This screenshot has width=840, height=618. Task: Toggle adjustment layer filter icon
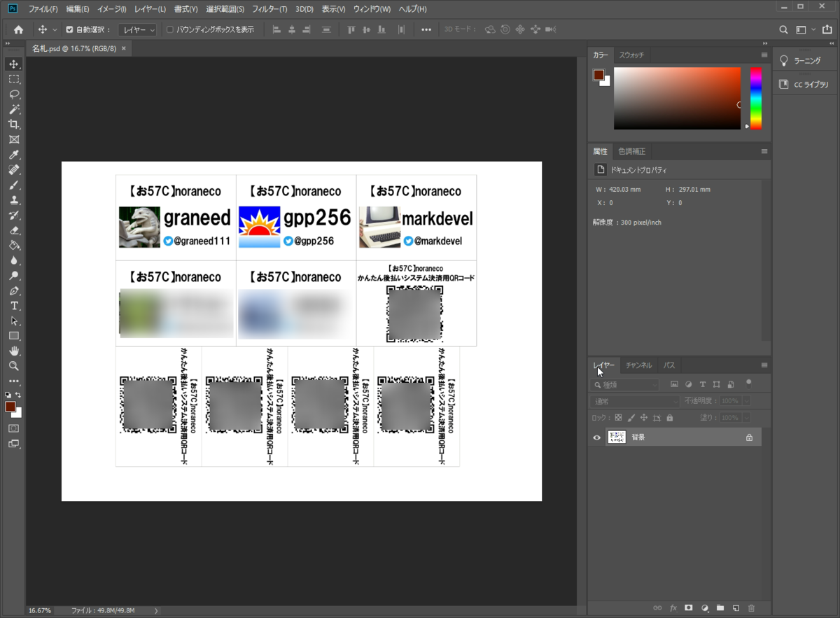[x=689, y=384]
